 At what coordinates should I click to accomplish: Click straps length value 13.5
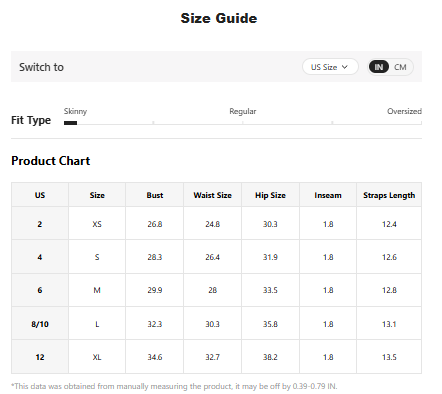pyautogui.click(x=389, y=357)
